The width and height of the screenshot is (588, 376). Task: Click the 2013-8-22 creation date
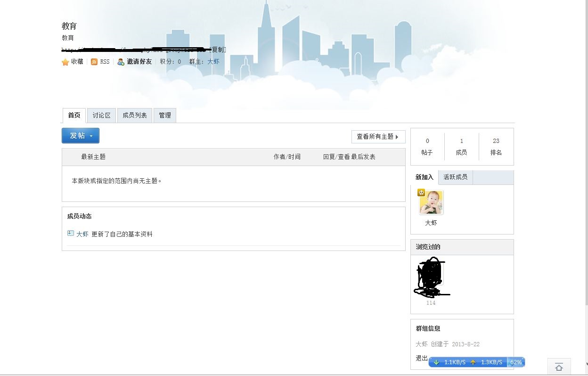click(465, 344)
